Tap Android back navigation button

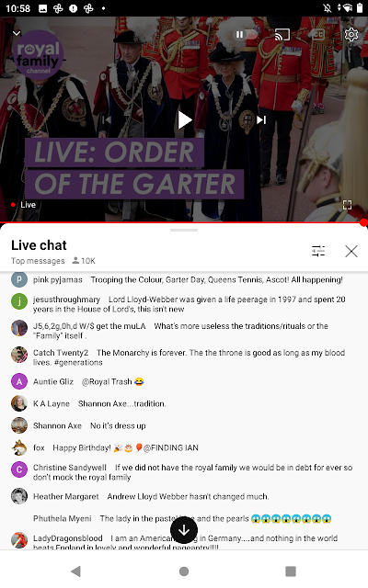click(76, 571)
